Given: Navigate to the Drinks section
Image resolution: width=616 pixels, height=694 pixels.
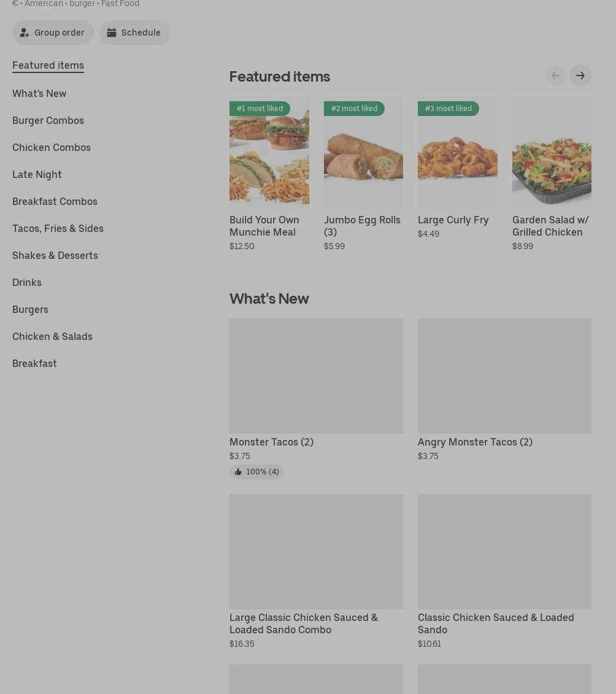Looking at the screenshot, I should (27, 282).
